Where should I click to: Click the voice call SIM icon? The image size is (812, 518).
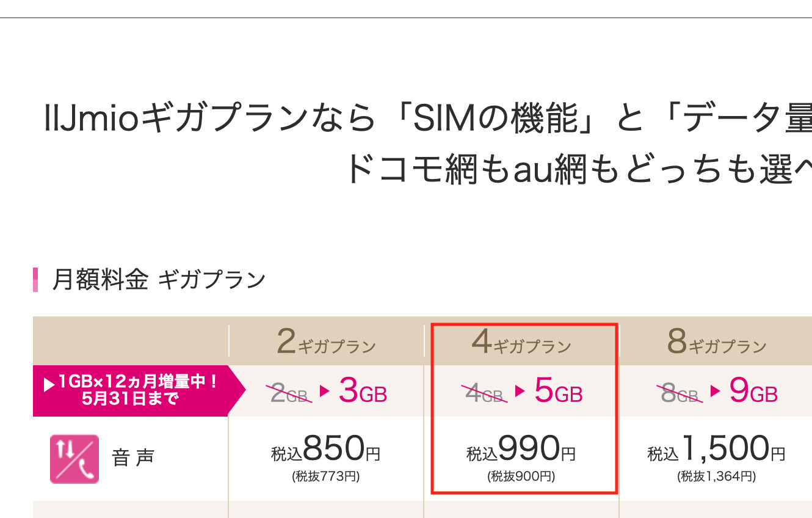[74, 458]
